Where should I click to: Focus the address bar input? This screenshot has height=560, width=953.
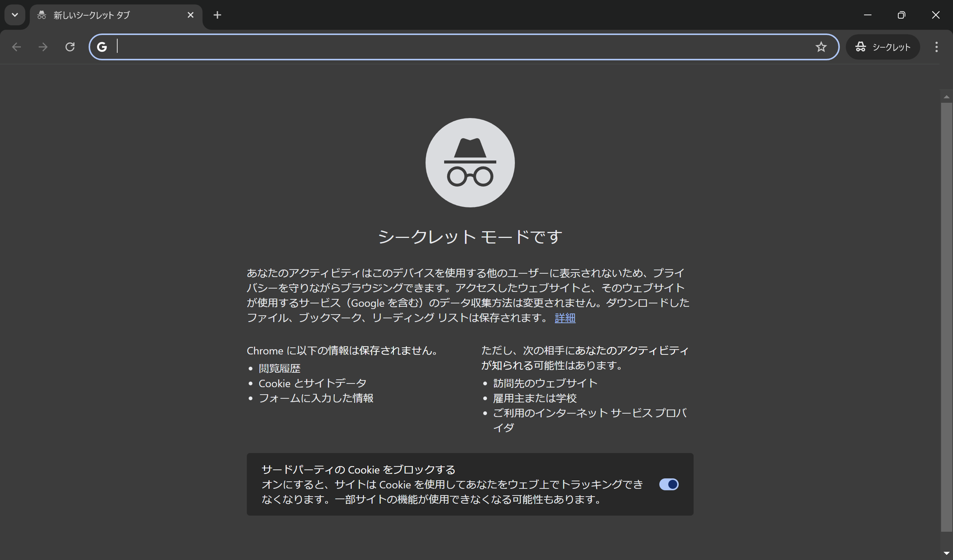point(454,47)
